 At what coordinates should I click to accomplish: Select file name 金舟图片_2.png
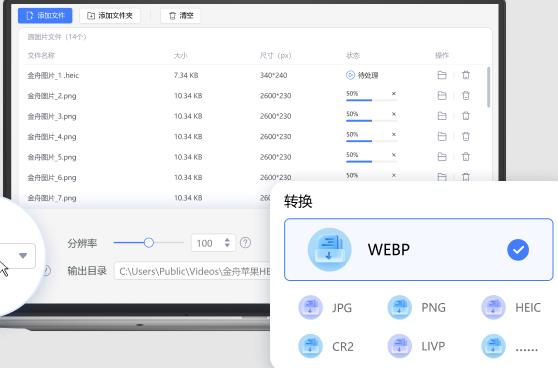point(52,96)
